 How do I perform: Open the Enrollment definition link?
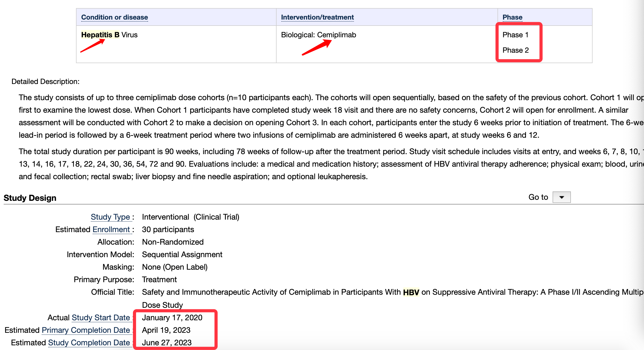[111, 230]
